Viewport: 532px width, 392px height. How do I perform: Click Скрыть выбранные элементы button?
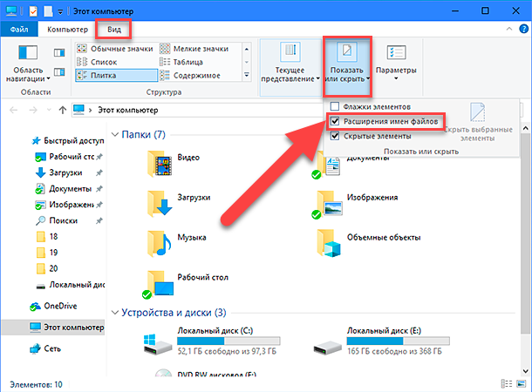477,123
